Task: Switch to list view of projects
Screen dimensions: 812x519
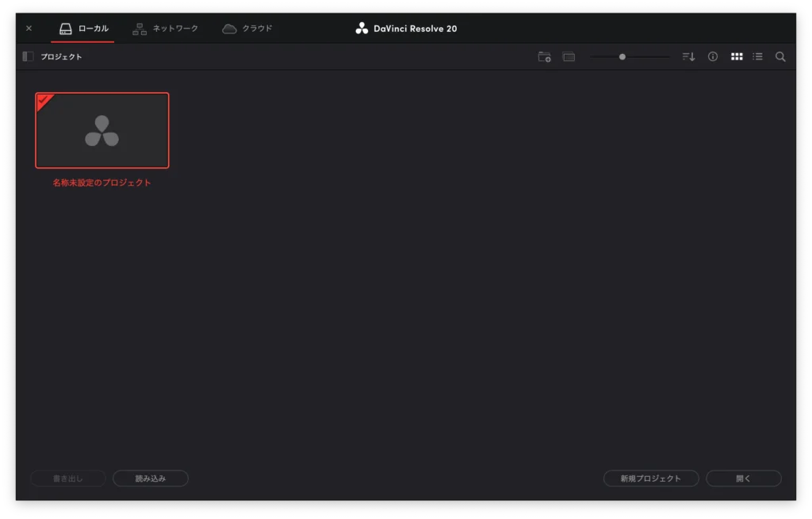Action: 757,56
